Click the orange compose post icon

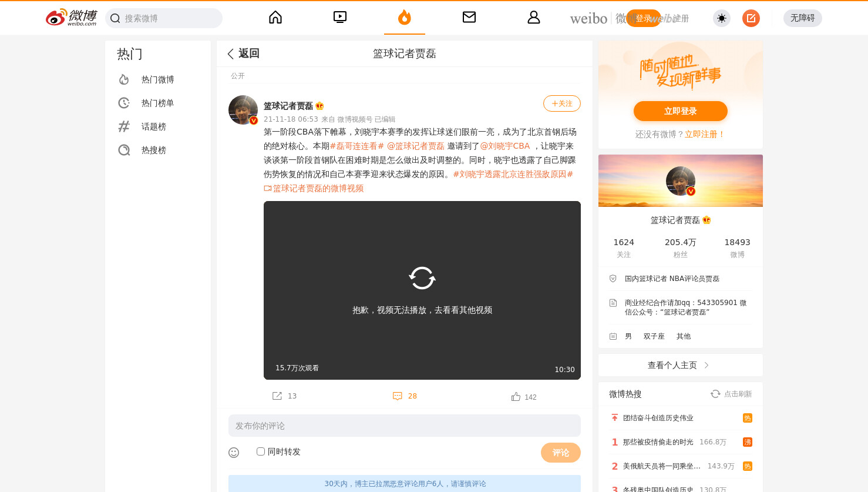(x=751, y=18)
